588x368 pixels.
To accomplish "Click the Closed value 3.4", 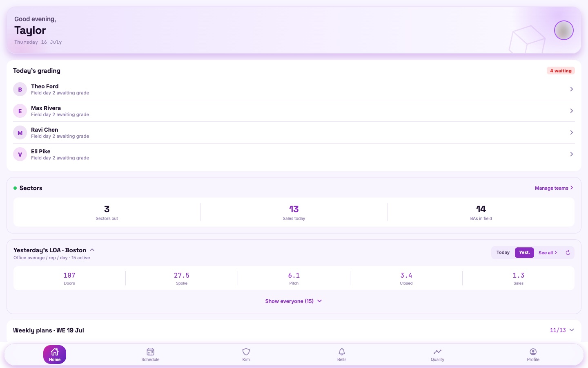I will [x=406, y=276].
